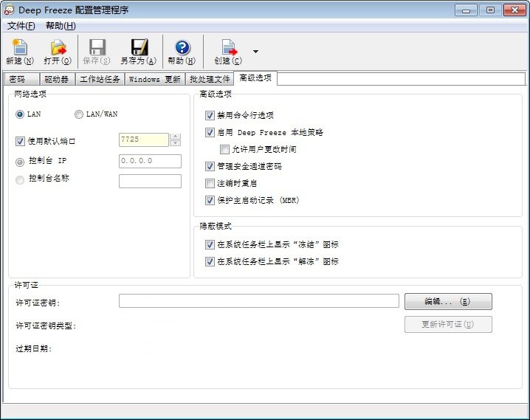The width and height of the screenshot is (530, 420).
Task: Select the LAN/WAN radio button
Action: [x=79, y=114]
